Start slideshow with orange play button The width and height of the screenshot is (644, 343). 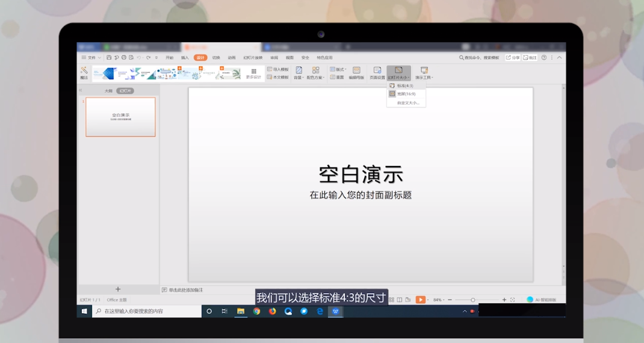pos(420,300)
